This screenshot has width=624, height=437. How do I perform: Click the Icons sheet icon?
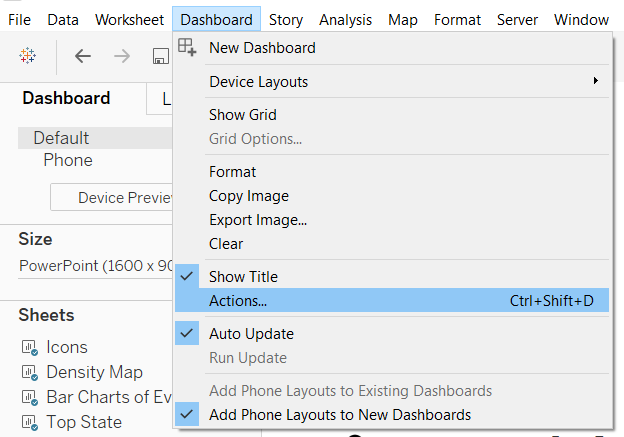click(x=28, y=348)
